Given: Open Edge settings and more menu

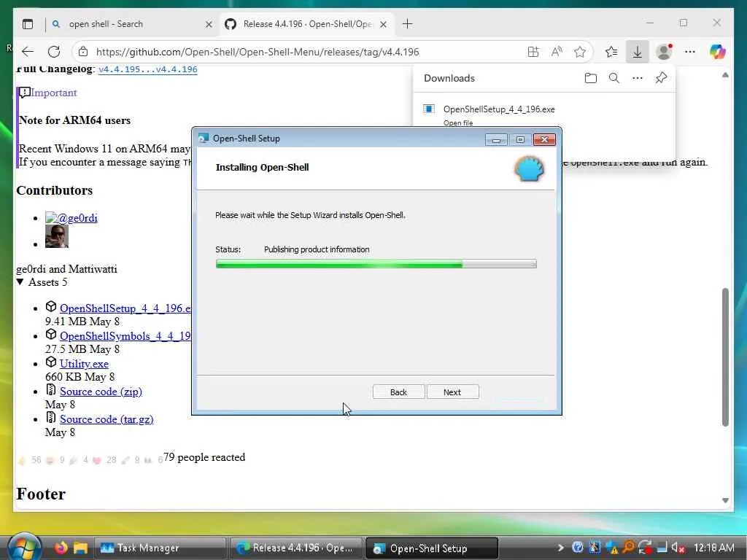Looking at the screenshot, I should coord(690,52).
